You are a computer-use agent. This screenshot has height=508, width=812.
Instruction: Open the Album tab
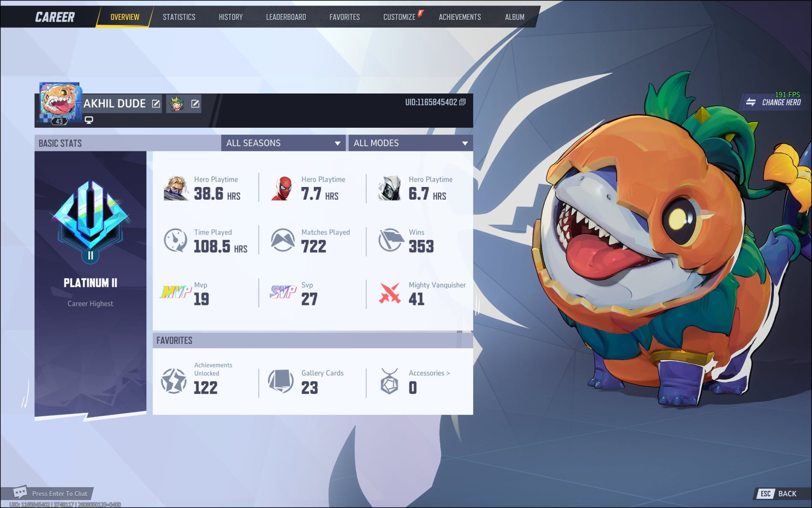coord(515,17)
